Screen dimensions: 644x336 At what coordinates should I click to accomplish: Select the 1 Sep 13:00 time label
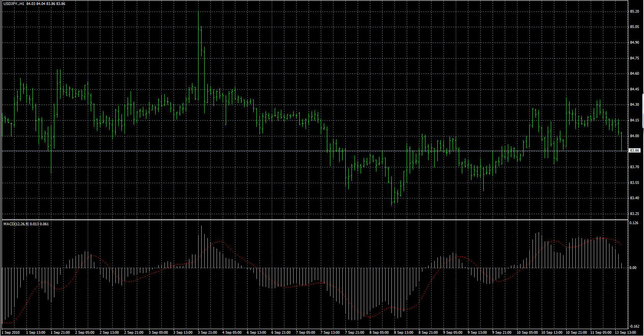pyautogui.click(x=36, y=333)
